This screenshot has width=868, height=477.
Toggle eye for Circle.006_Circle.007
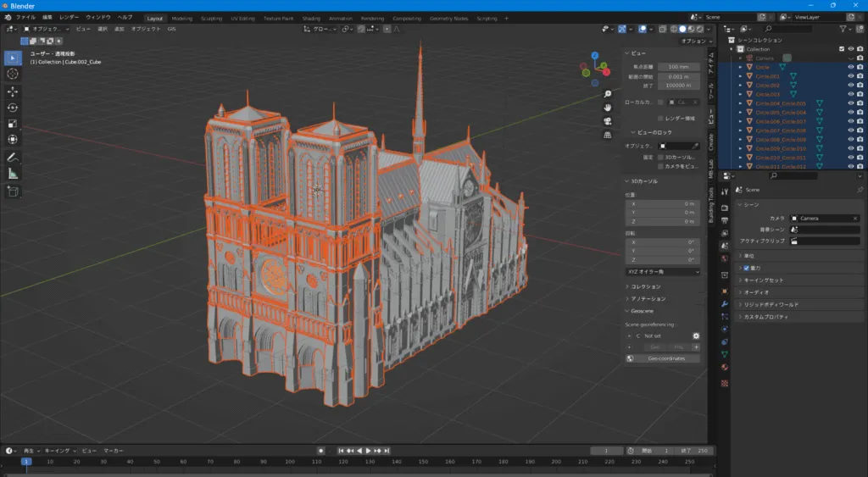tap(851, 121)
